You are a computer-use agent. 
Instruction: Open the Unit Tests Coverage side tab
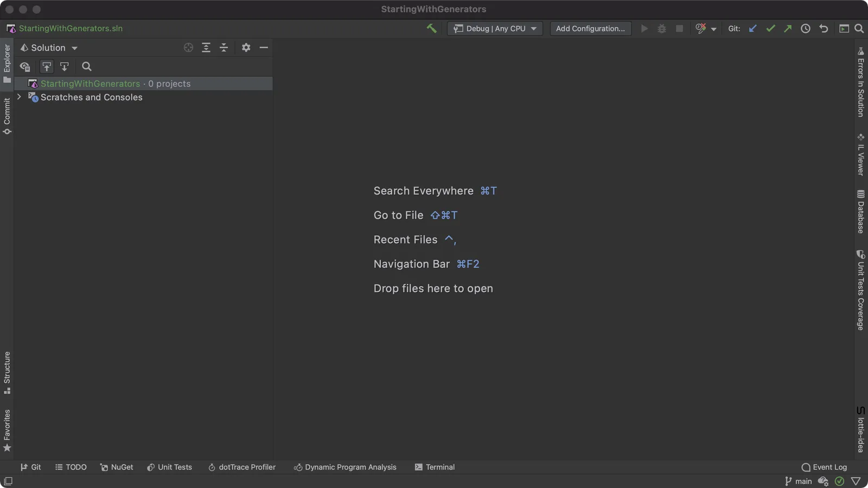point(860,290)
